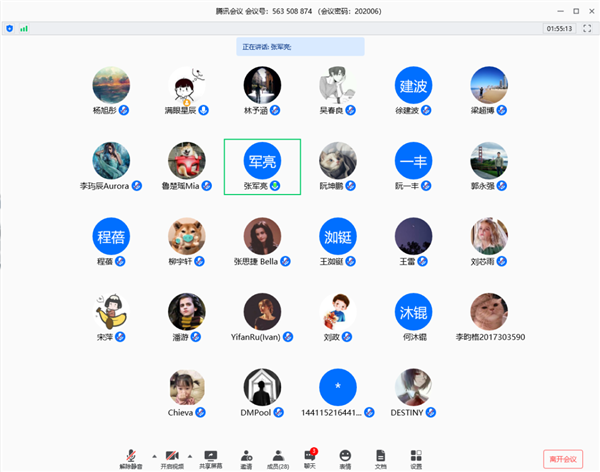
Task: Click the green network signal indicator
Action: (x=24, y=28)
